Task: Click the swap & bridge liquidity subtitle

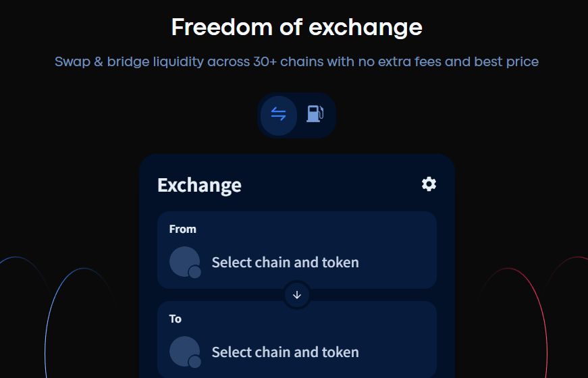Action: (x=296, y=61)
